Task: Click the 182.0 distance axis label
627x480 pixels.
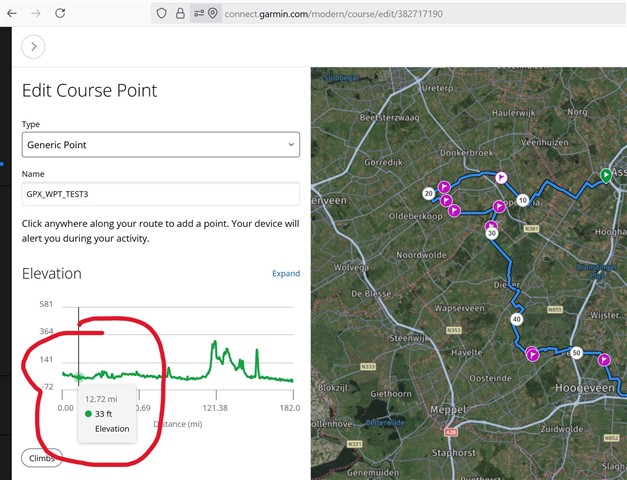Action: tap(290, 408)
